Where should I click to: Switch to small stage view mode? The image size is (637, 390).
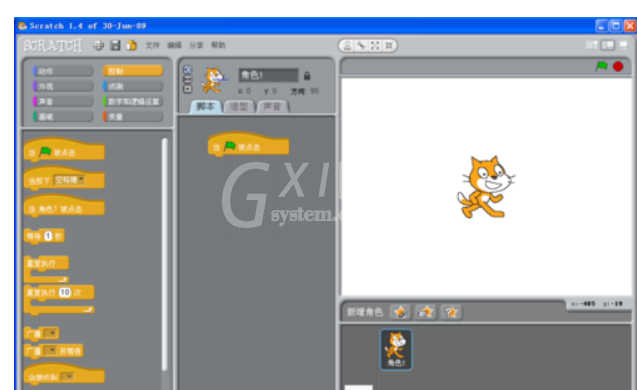[x=592, y=45]
